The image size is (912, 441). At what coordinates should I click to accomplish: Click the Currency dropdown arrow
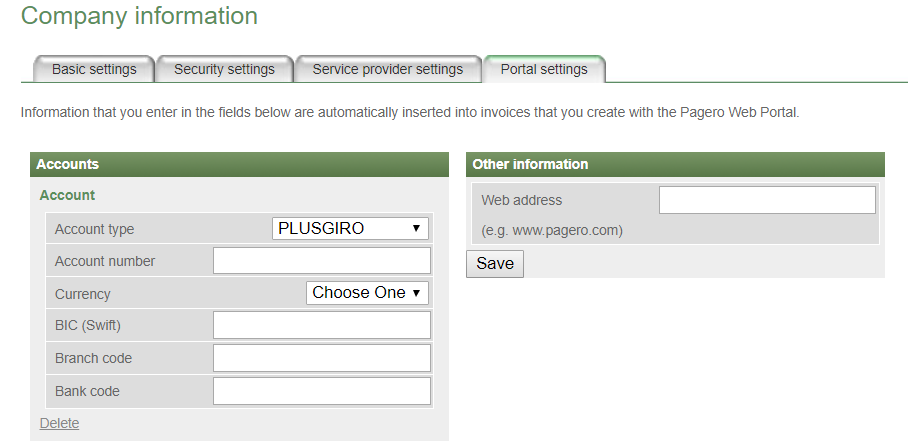(x=416, y=293)
